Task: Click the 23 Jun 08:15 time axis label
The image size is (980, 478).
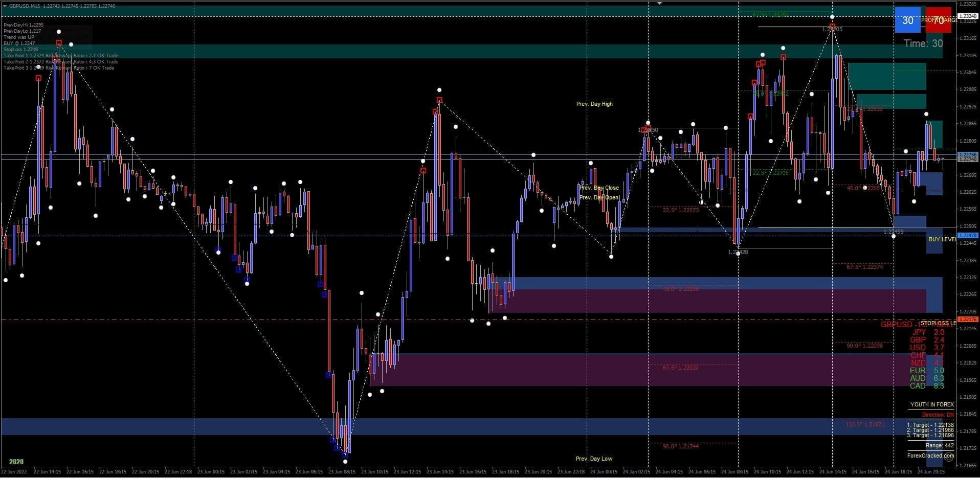Action: click(341, 472)
